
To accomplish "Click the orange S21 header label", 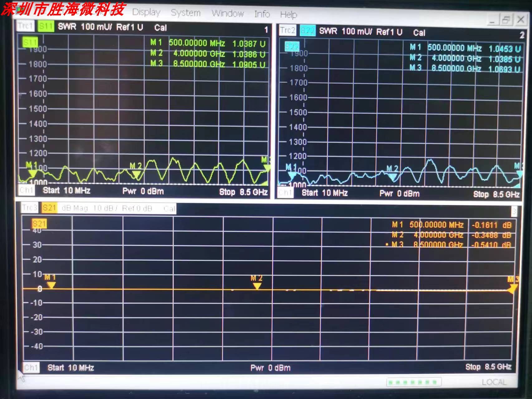I will [x=49, y=208].
